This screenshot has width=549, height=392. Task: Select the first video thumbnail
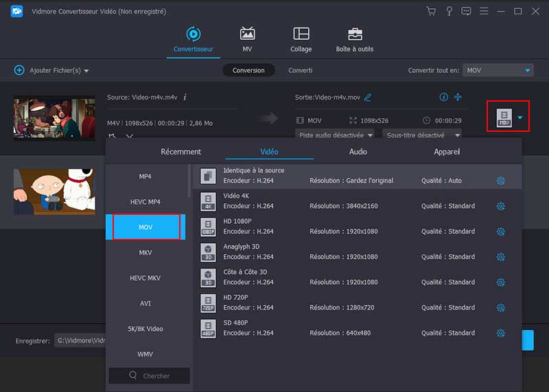(x=54, y=118)
